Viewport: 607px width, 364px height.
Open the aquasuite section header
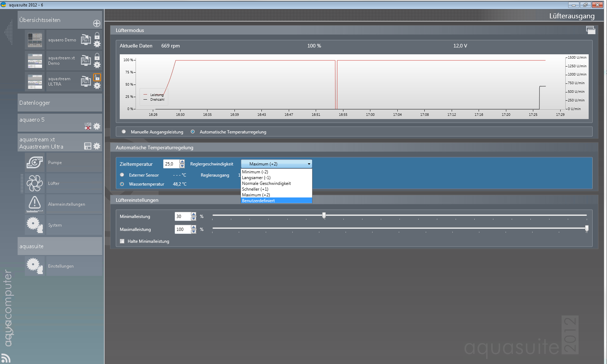point(60,246)
